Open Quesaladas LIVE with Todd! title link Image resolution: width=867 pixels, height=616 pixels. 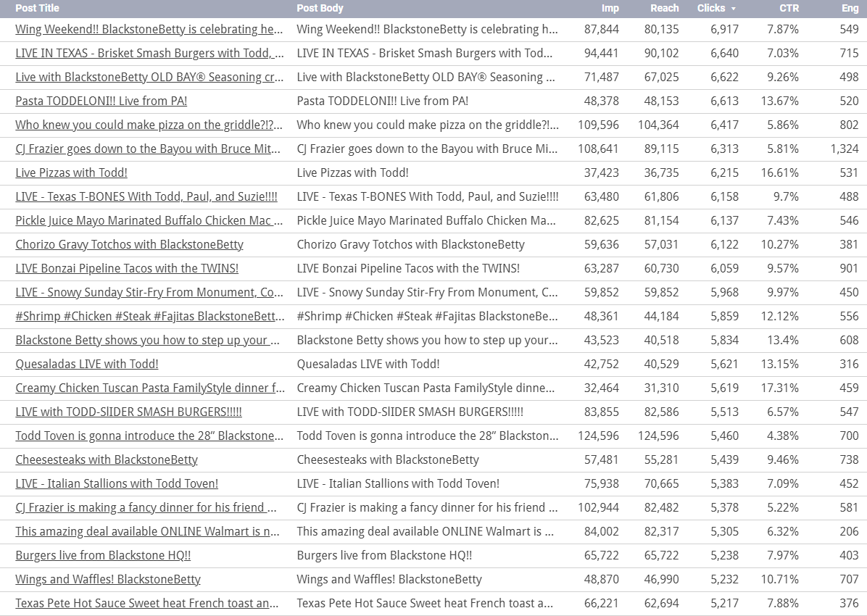click(87, 364)
